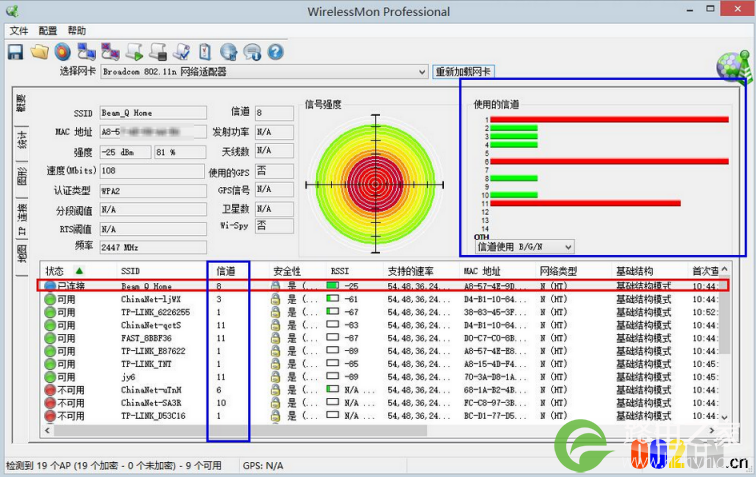Click the frequency field showing 2447 MHz
This screenshot has width=756, height=477.
point(153,247)
